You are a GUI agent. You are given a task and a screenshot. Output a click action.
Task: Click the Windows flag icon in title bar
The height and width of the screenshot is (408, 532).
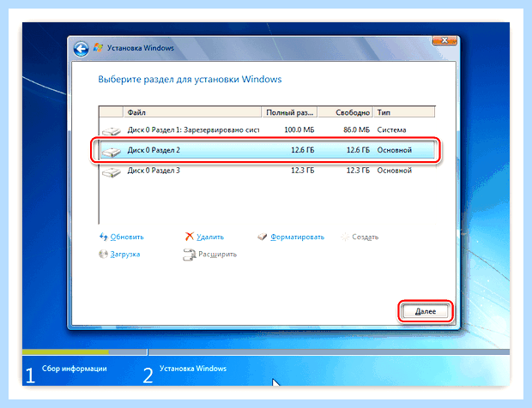(x=99, y=47)
